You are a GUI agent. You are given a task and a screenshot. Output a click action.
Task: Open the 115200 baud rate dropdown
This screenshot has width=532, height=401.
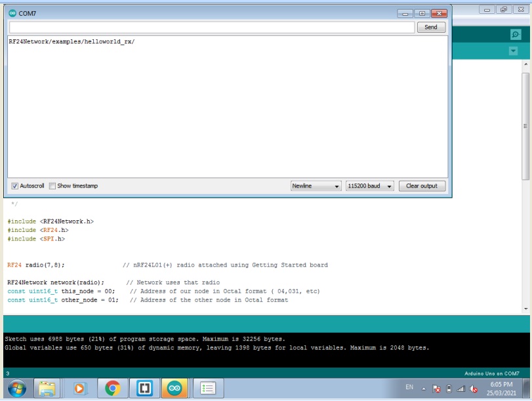[370, 185]
